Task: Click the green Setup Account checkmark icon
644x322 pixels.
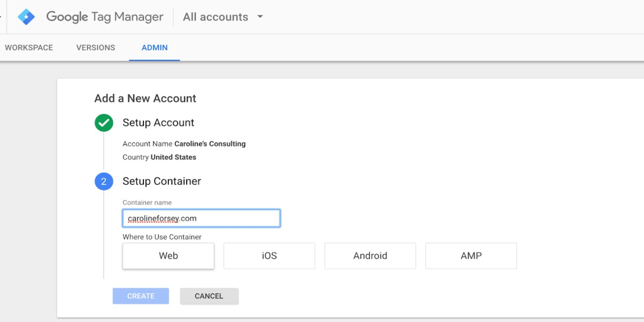Action: click(x=104, y=122)
